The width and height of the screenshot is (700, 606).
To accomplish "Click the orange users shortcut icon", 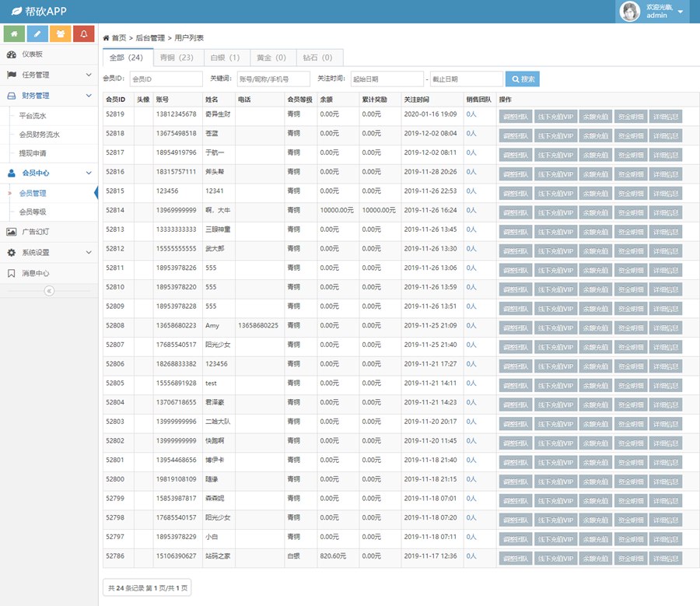I will click(61, 34).
